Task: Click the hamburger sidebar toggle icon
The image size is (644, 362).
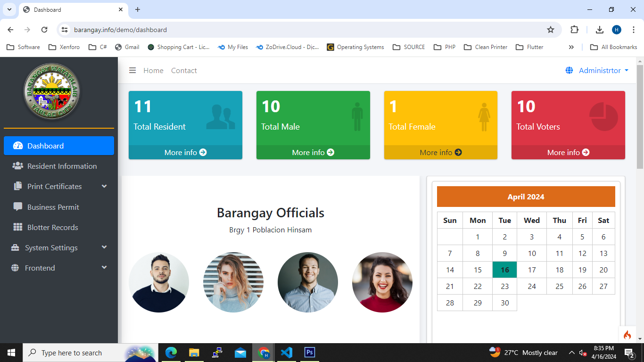Action: tap(132, 71)
